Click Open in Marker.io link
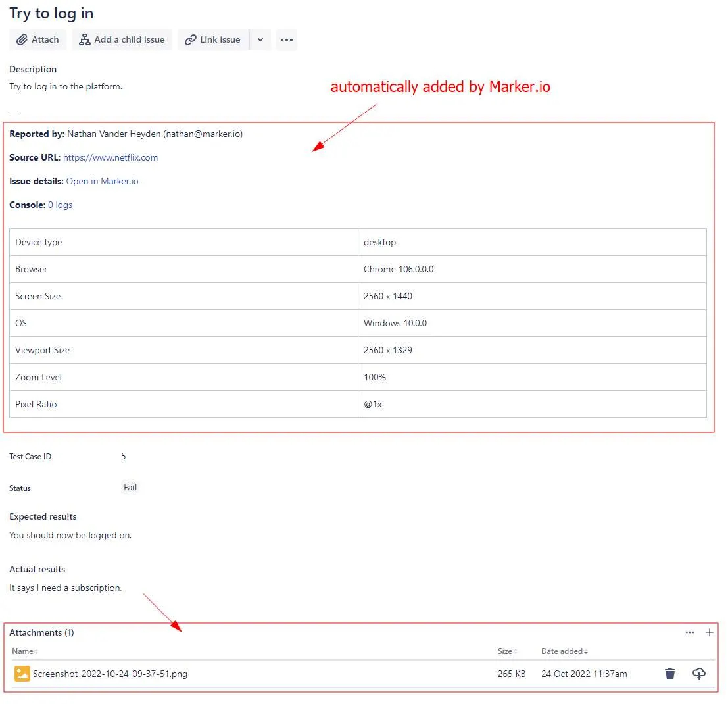Screen dimensions: 728x704 point(101,181)
